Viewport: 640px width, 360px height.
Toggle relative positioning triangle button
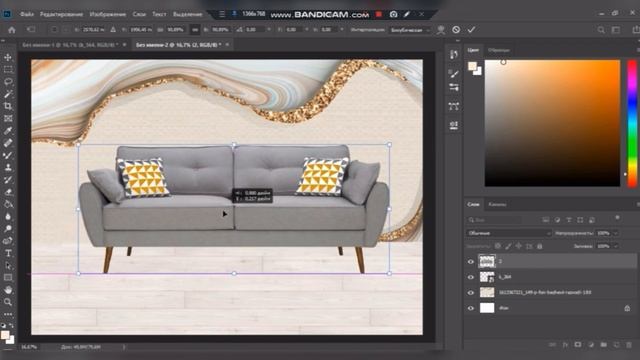[x=113, y=30]
